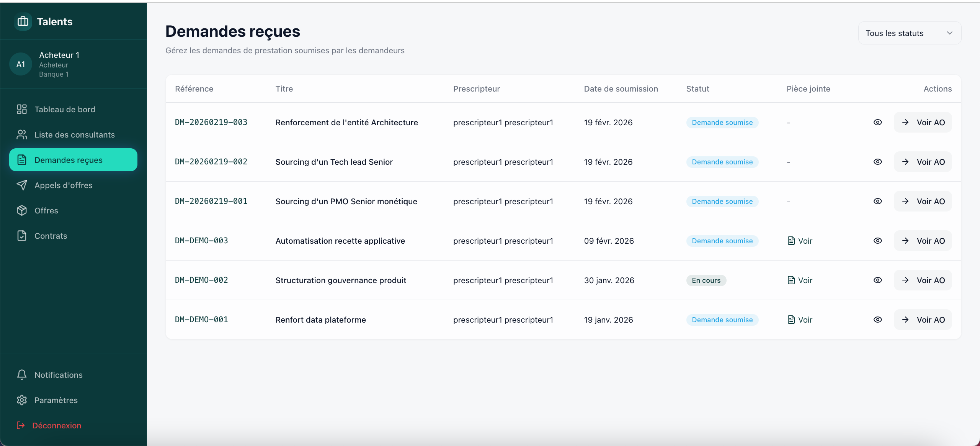This screenshot has height=446, width=980.
Task: Click eye icon for Structuration gouvernance produit
Action: point(878,280)
